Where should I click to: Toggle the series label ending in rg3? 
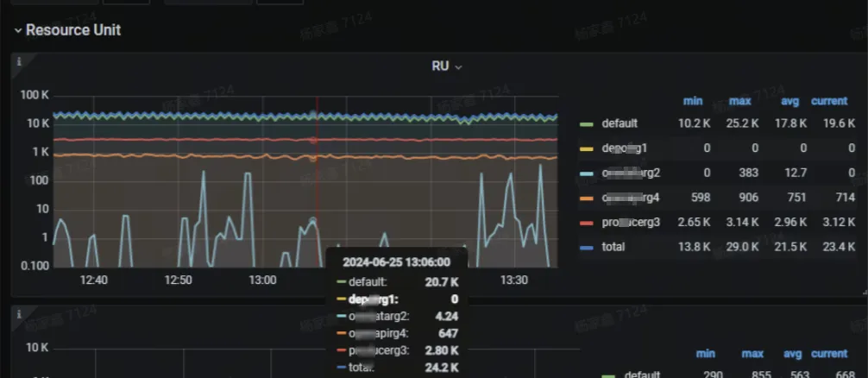(x=631, y=223)
